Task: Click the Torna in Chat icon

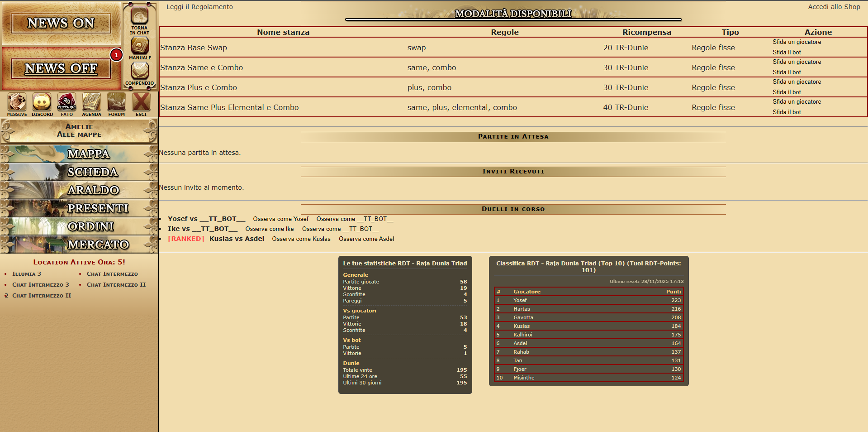Action: click(x=139, y=17)
